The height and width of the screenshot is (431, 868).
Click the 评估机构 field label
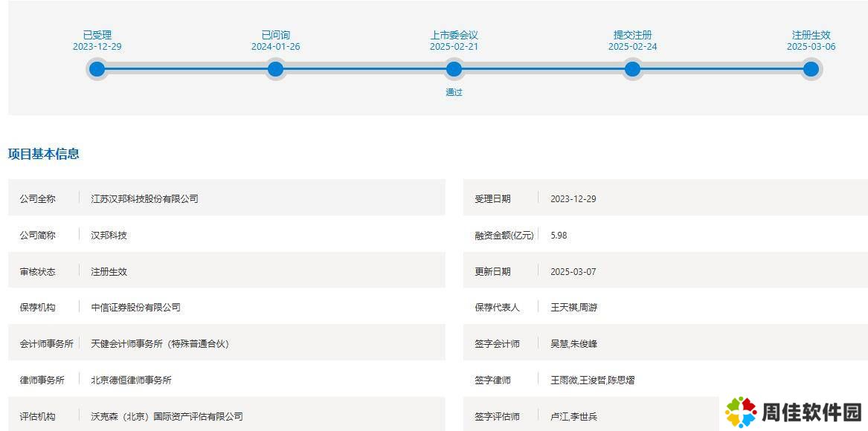tap(38, 417)
